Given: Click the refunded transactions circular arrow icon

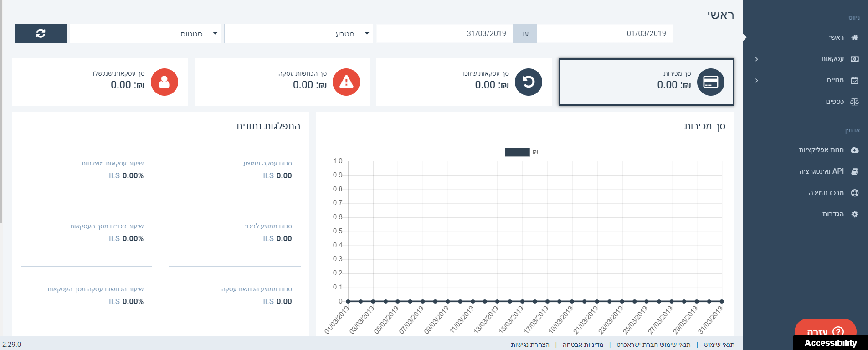Looking at the screenshot, I should (x=528, y=82).
